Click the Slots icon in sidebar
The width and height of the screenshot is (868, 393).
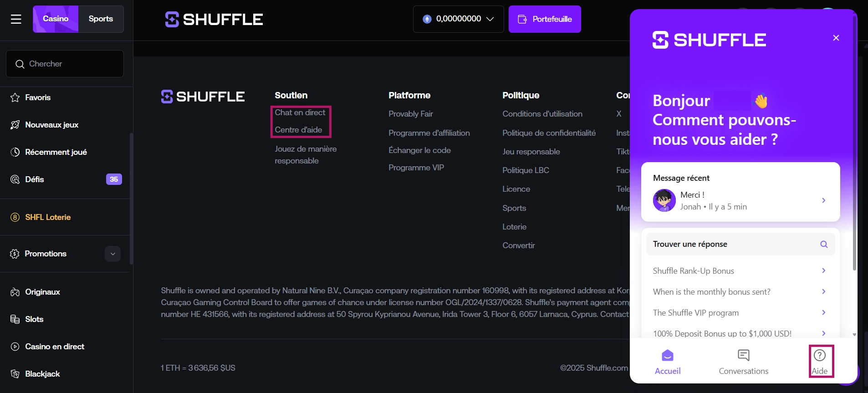click(15, 319)
